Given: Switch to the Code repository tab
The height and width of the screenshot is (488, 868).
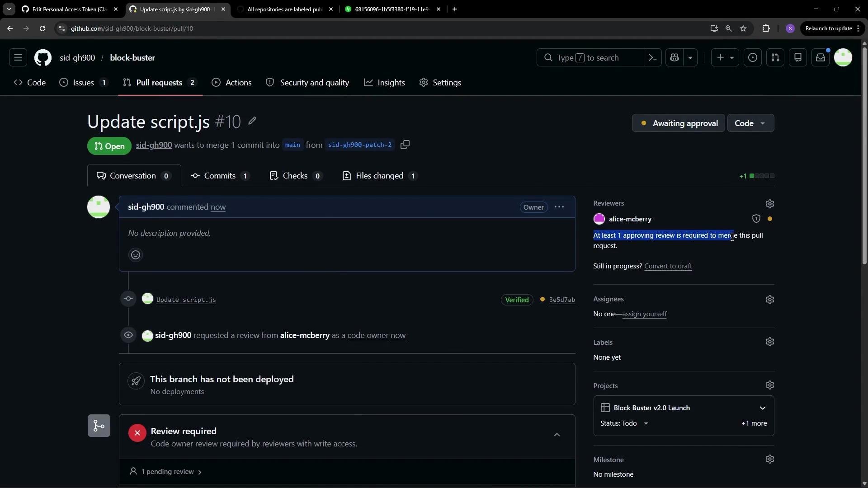Looking at the screenshot, I should pyautogui.click(x=30, y=83).
